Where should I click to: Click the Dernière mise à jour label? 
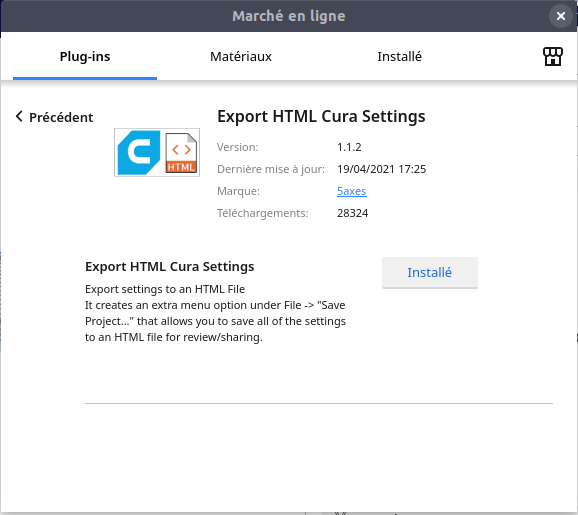(271, 169)
